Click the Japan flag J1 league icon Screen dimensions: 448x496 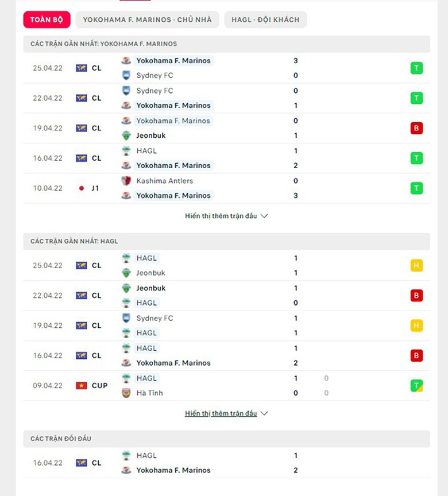click(82, 188)
